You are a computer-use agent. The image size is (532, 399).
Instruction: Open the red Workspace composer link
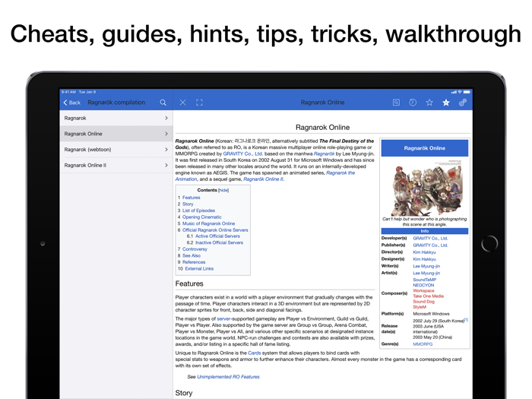point(423,290)
